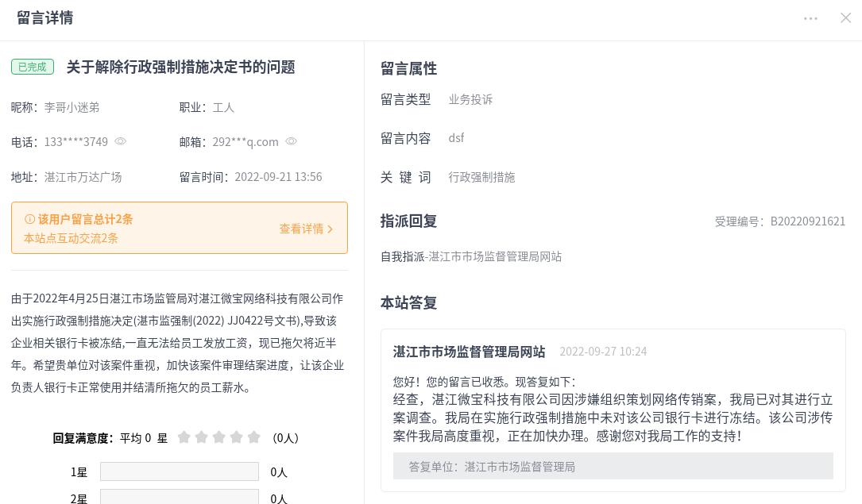Click 查看详情 to view user messages
Image resolution: width=862 pixels, height=504 pixels.
pyautogui.click(x=301, y=229)
